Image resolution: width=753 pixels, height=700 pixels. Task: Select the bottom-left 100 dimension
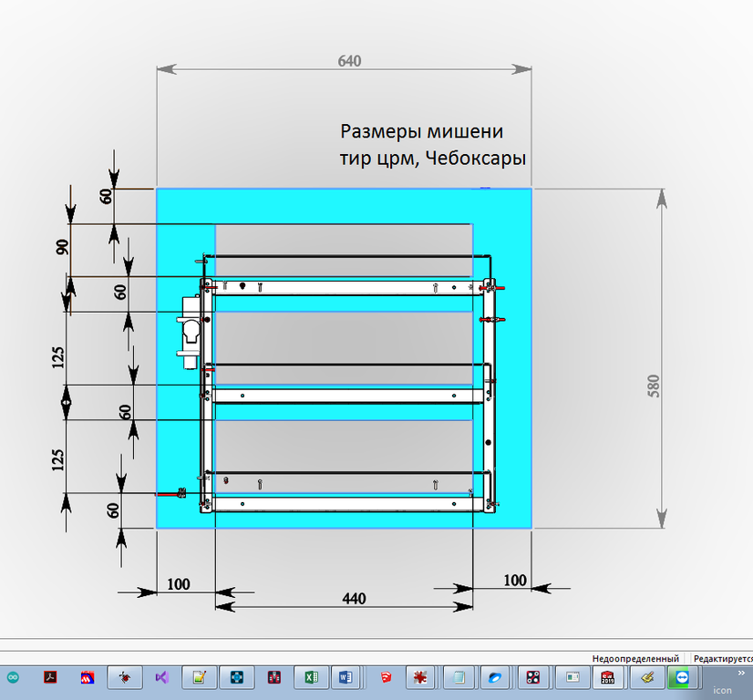click(x=179, y=583)
